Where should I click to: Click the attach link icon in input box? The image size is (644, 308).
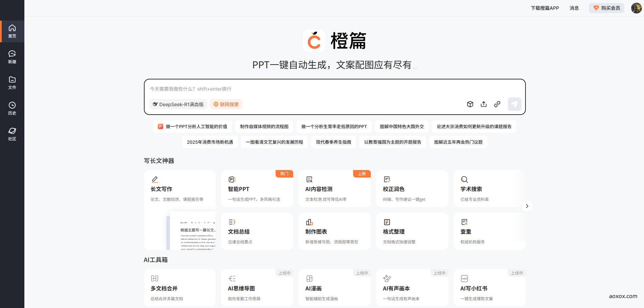(497, 104)
